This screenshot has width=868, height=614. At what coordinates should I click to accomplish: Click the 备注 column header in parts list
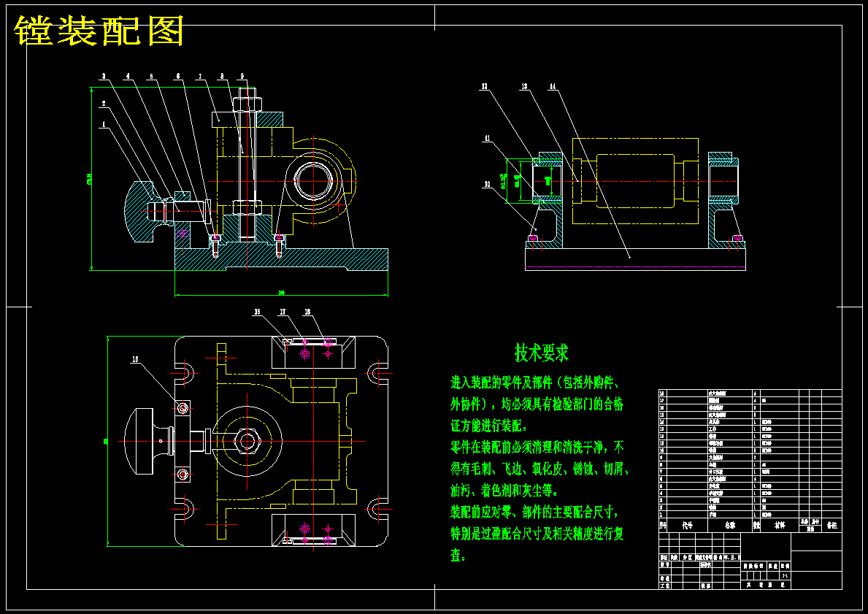click(831, 526)
